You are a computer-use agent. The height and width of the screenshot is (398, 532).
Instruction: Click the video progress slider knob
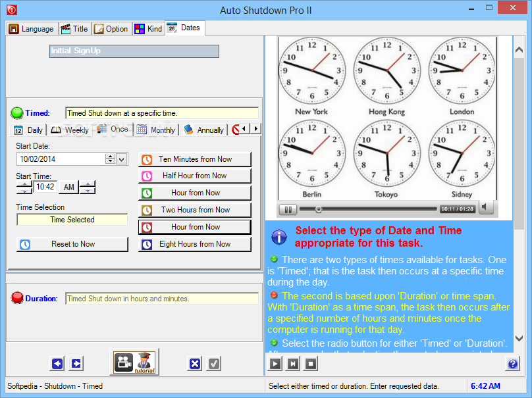tap(318, 209)
